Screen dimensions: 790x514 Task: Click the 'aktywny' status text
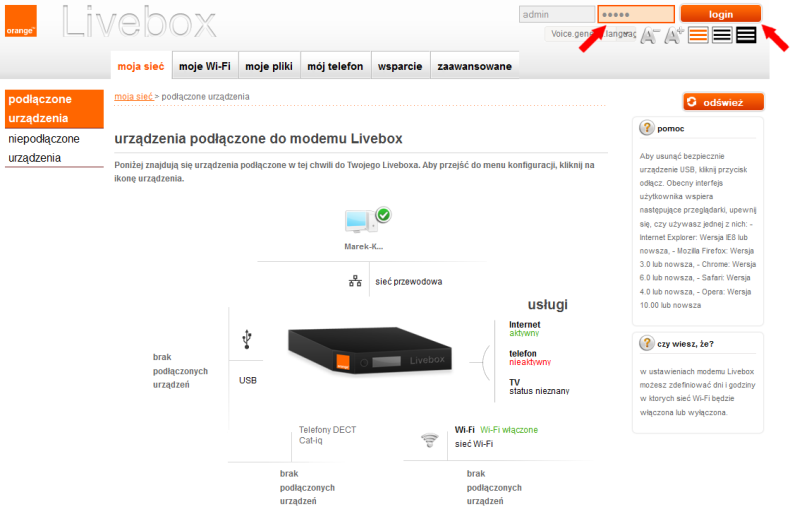pyautogui.click(x=524, y=333)
